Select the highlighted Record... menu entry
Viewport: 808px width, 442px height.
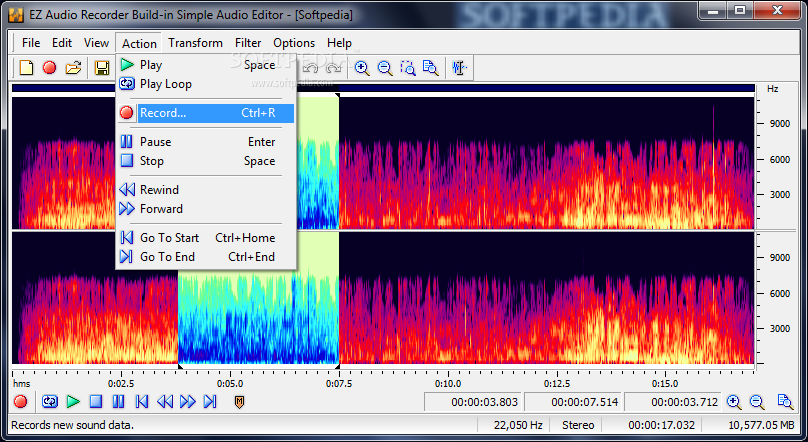[x=206, y=113]
